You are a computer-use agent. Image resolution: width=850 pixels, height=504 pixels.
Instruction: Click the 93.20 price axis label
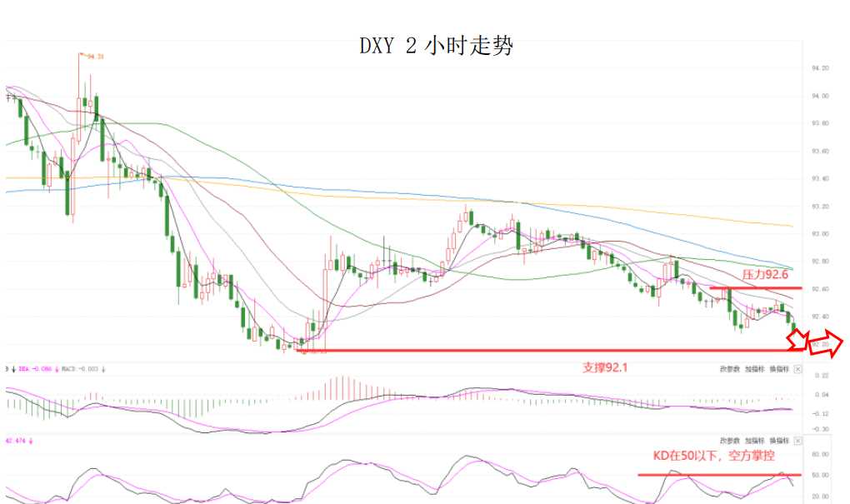pos(820,207)
